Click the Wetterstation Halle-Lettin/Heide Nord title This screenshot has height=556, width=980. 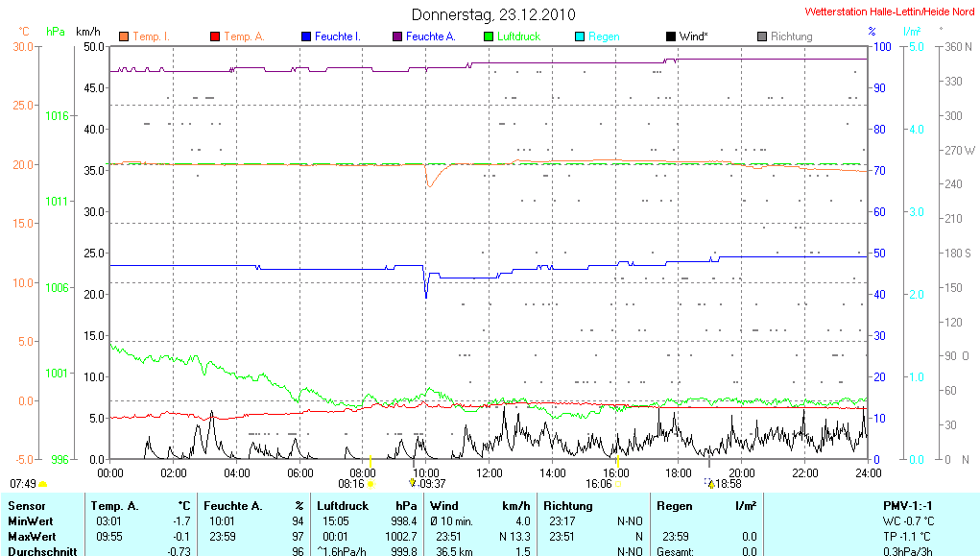[x=890, y=12]
